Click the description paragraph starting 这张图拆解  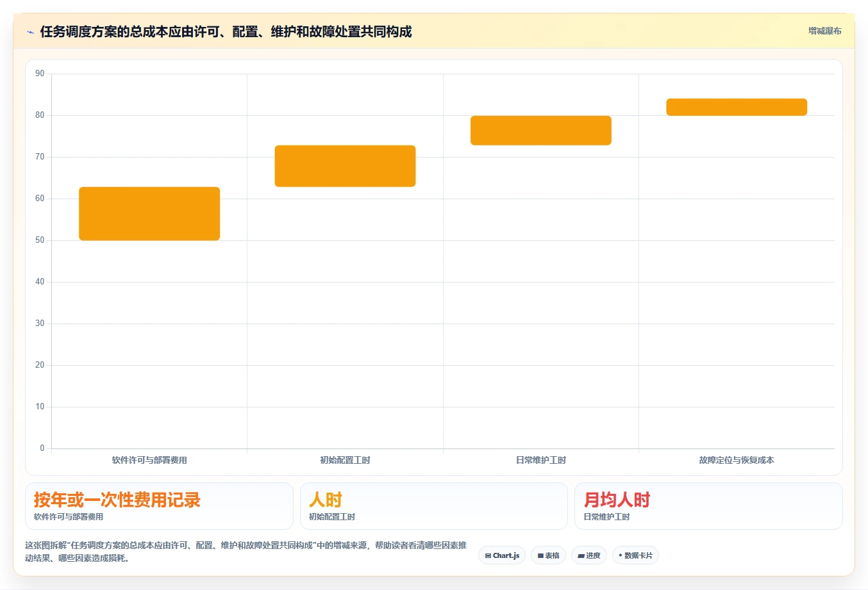246,552
